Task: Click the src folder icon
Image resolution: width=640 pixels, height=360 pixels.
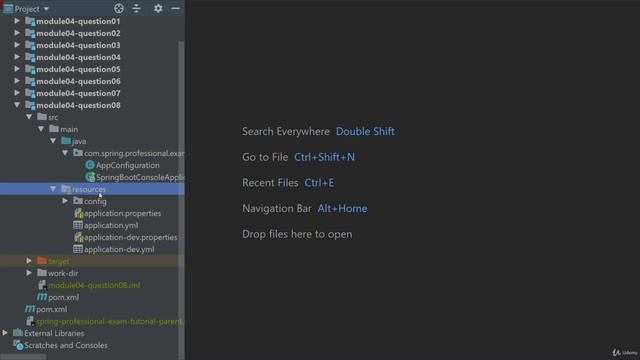Action: [x=42, y=117]
